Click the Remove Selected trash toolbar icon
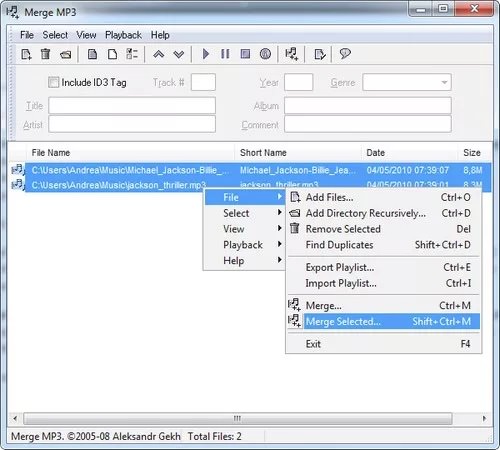Screen dimensions: 500x450 click(45, 54)
